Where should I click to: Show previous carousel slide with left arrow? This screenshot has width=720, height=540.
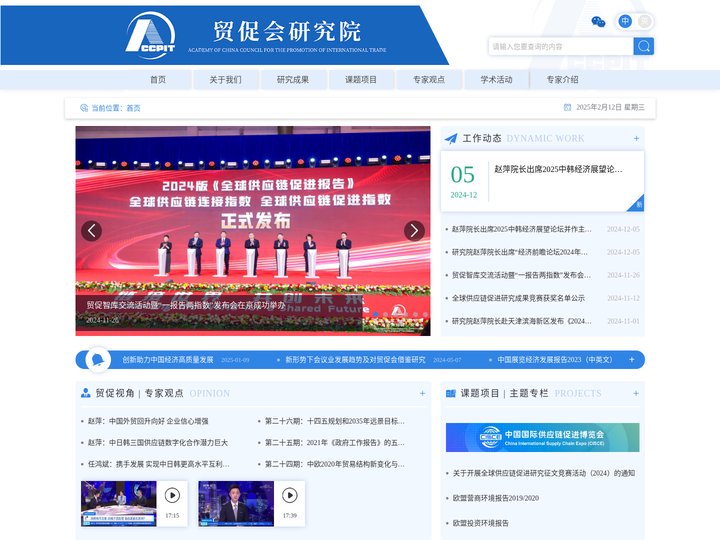coord(91,231)
